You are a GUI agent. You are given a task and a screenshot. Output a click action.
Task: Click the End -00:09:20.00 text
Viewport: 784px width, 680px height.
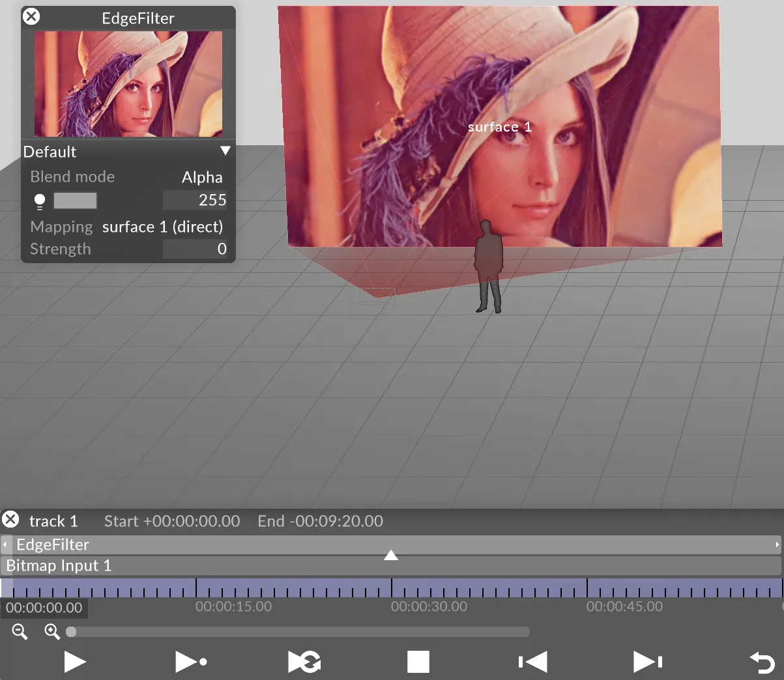[320, 521]
